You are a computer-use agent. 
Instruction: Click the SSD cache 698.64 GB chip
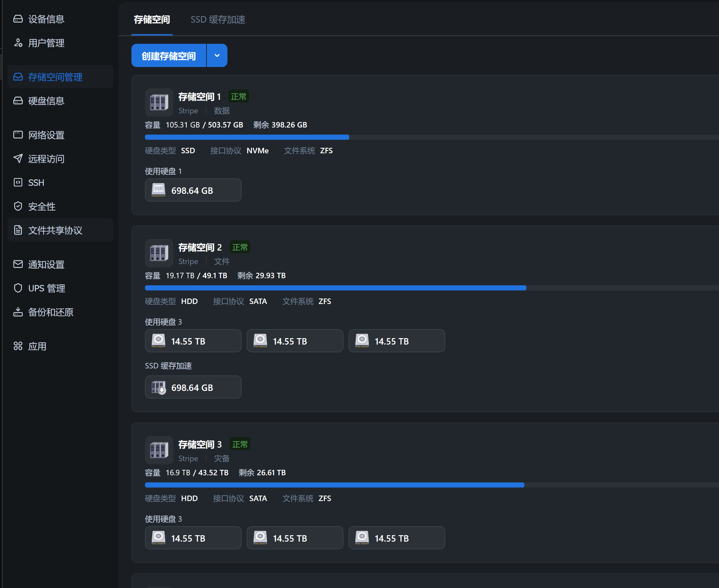[193, 387]
